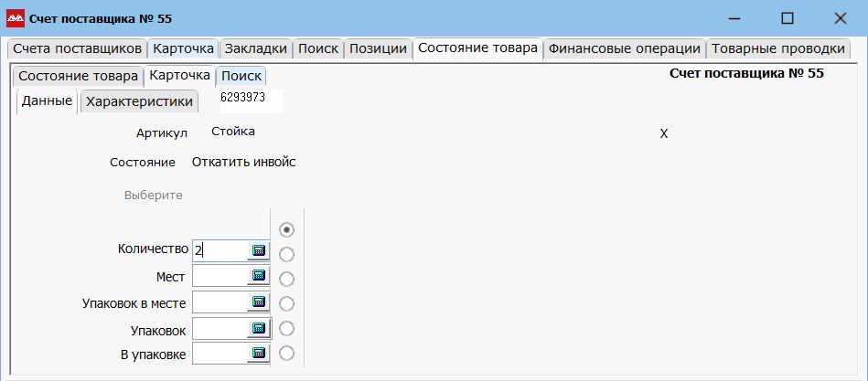Screen dimensions: 868x381
Task: Select the radio button beside Количество
Action: (286, 254)
